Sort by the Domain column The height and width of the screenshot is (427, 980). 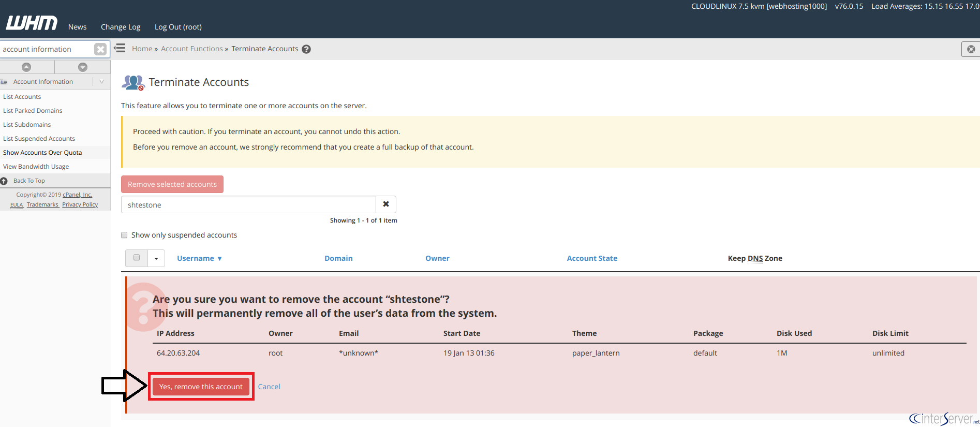pyautogui.click(x=338, y=258)
